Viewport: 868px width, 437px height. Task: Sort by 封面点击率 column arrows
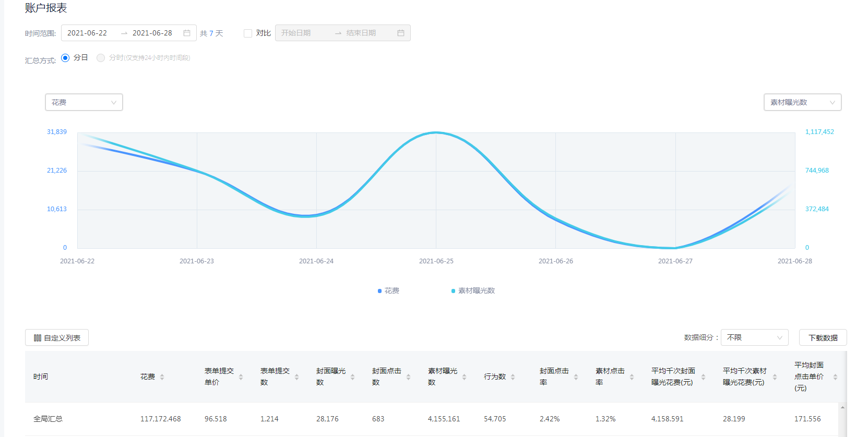(x=576, y=377)
